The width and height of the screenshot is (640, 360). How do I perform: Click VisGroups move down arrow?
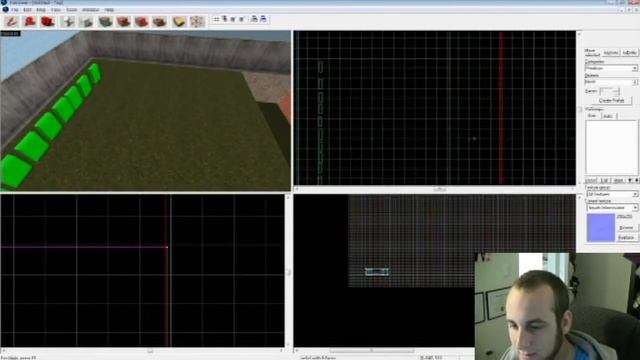click(636, 180)
